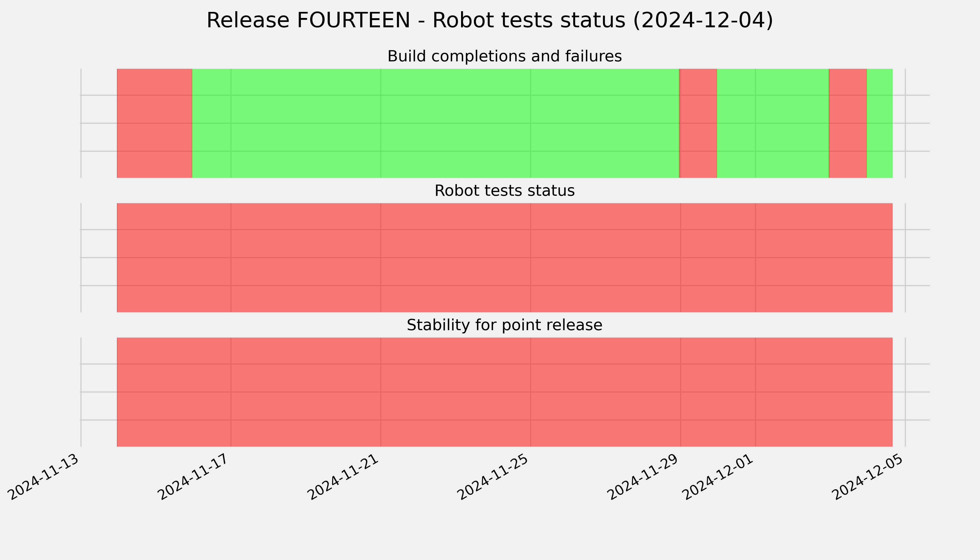Viewport: 980px width, 560px height.
Task: Click the red Stability for point release bar
Action: click(505, 392)
